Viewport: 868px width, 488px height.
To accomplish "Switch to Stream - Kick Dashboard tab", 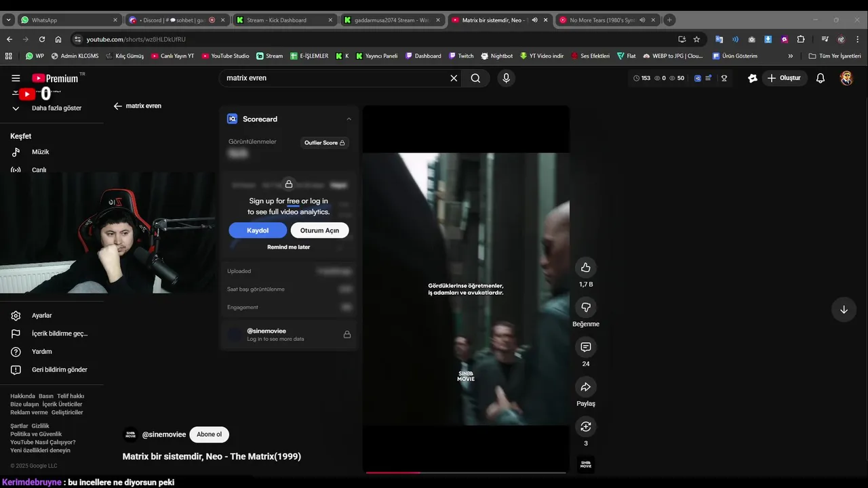I will 285,20.
